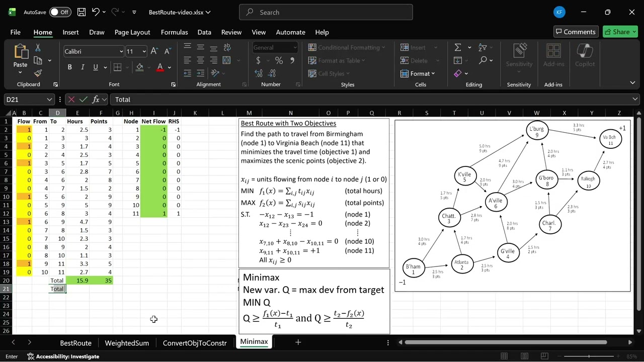The height and width of the screenshot is (362, 644).
Task: Click the Insert Function fx icon
Action: 96,100
